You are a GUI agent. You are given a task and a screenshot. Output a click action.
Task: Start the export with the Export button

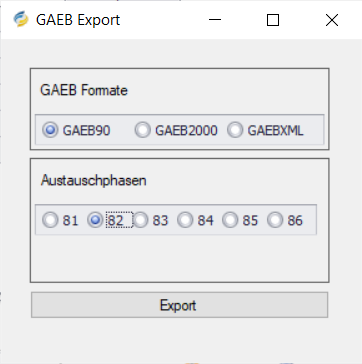179,305
